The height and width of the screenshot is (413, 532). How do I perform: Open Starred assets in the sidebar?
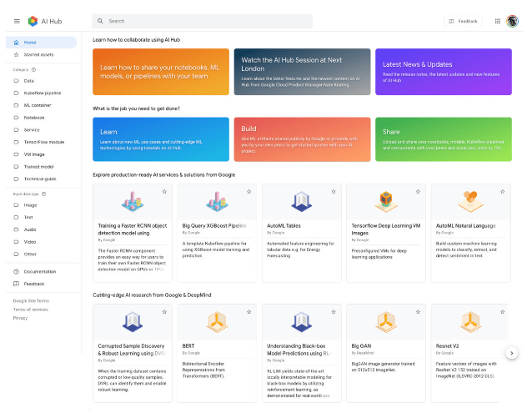[x=38, y=54]
